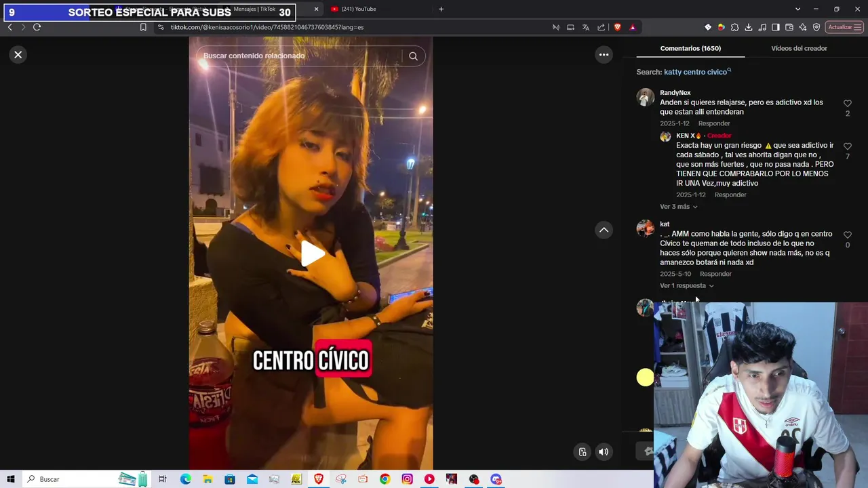Image resolution: width=868 pixels, height=488 pixels.
Task: Open Brave Wallet icon
Action: (x=789, y=27)
